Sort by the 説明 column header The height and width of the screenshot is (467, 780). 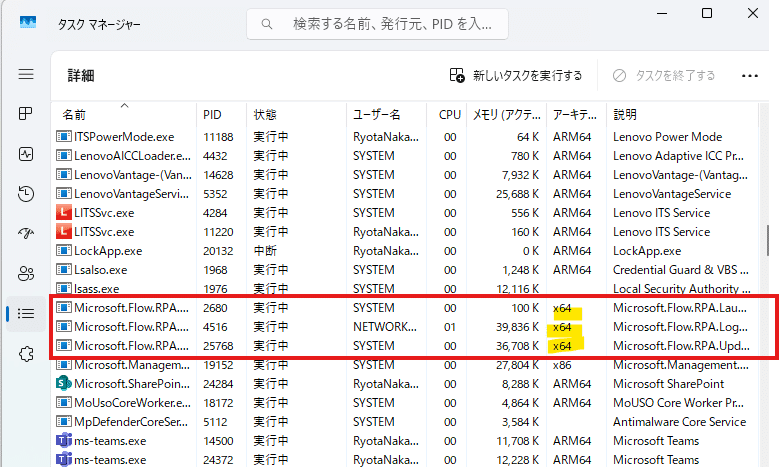[682, 114]
